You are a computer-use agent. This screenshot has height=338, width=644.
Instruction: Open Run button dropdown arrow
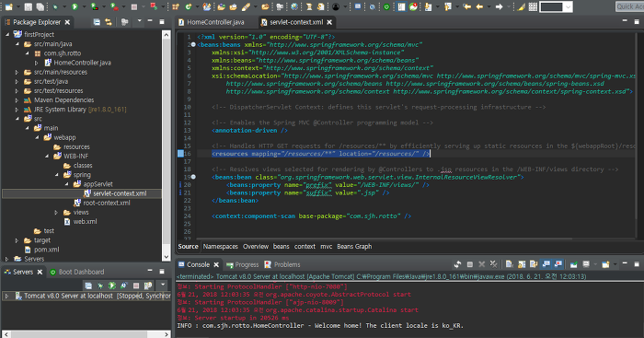click(85, 6)
